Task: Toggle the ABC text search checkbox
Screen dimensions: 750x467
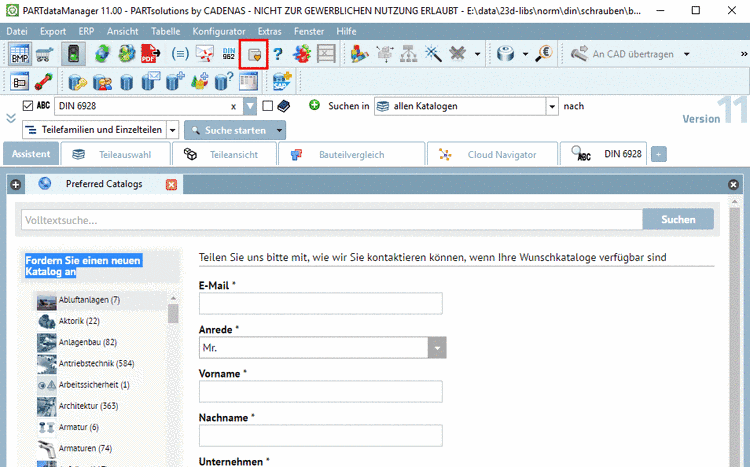Action: click(28, 106)
